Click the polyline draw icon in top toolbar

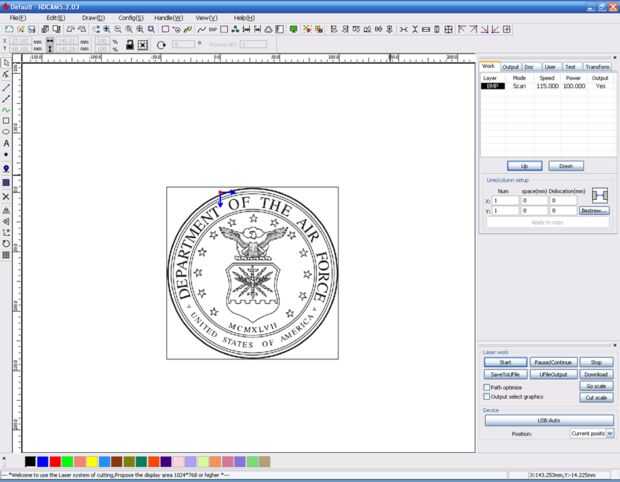pyautogui.click(x=202, y=29)
